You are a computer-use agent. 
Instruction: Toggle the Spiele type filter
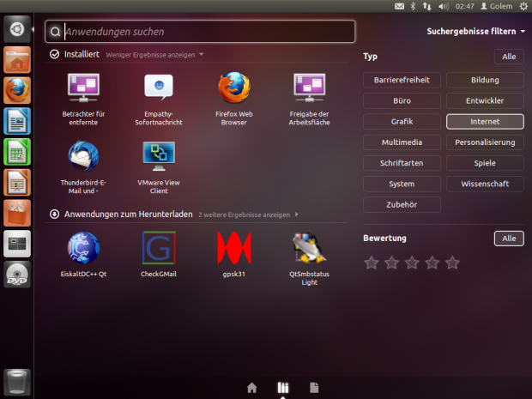click(485, 163)
